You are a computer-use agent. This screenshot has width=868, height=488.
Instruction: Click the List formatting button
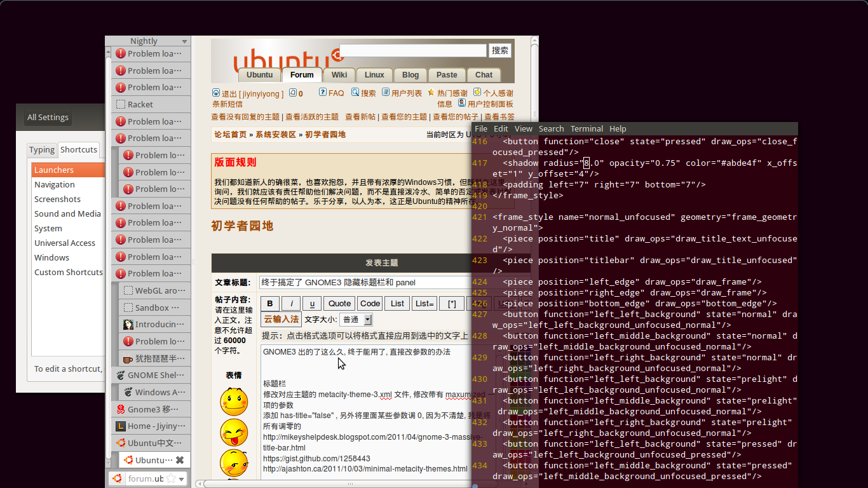click(398, 303)
